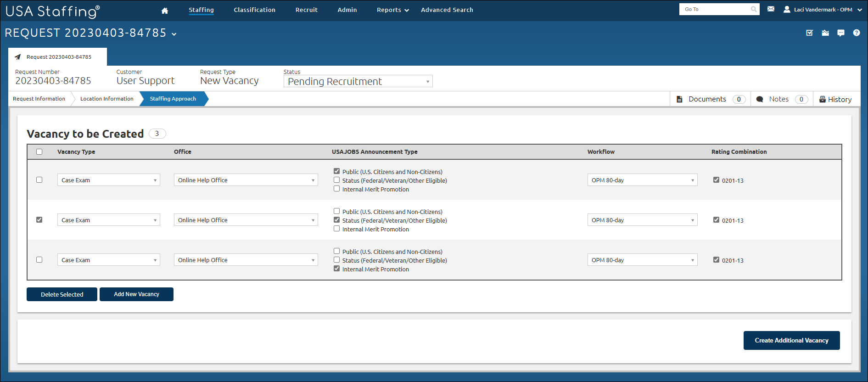Toggle the select-all checkbox in table header
This screenshot has width=868, height=382.
coord(39,152)
